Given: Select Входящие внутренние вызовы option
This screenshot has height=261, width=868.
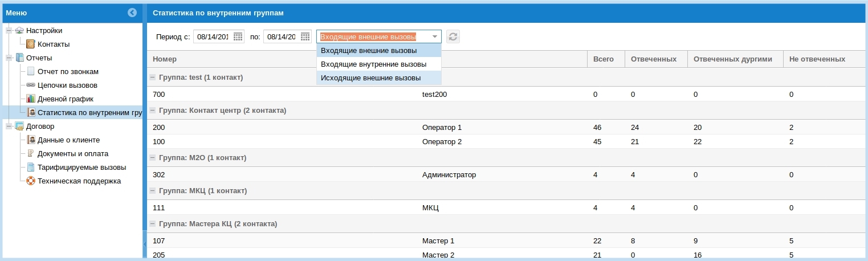Looking at the screenshot, I should click(373, 64).
